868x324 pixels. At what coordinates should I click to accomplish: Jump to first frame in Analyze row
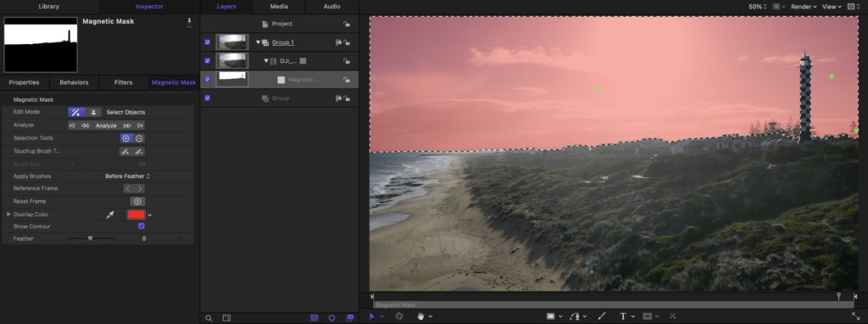click(72, 126)
